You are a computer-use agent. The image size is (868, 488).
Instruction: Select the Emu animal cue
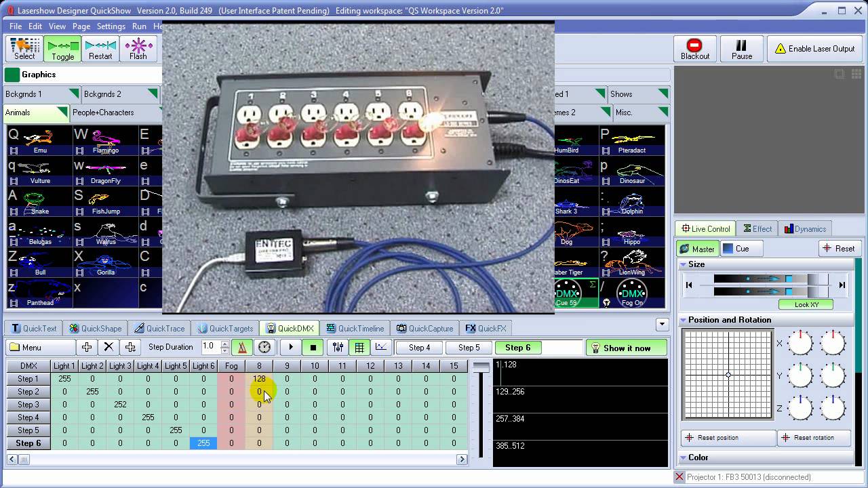tap(39, 142)
